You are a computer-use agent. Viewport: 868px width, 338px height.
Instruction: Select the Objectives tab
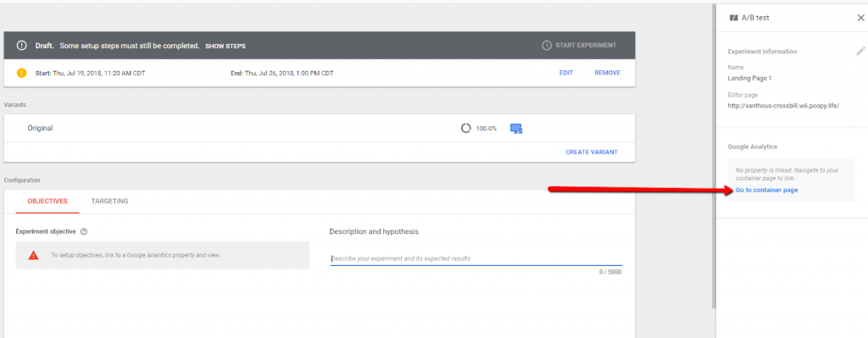click(47, 202)
